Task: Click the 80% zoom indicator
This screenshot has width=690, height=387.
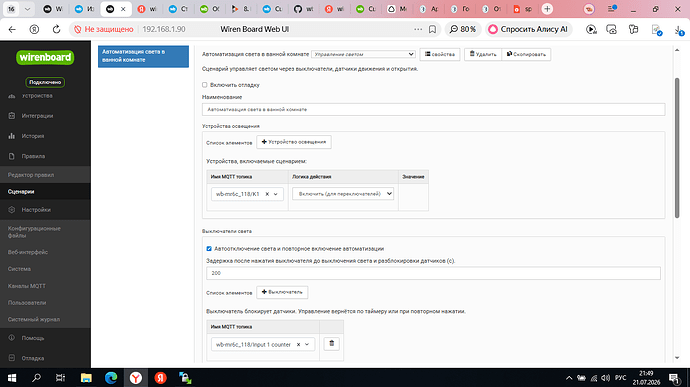Action: (x=462, y=29)
